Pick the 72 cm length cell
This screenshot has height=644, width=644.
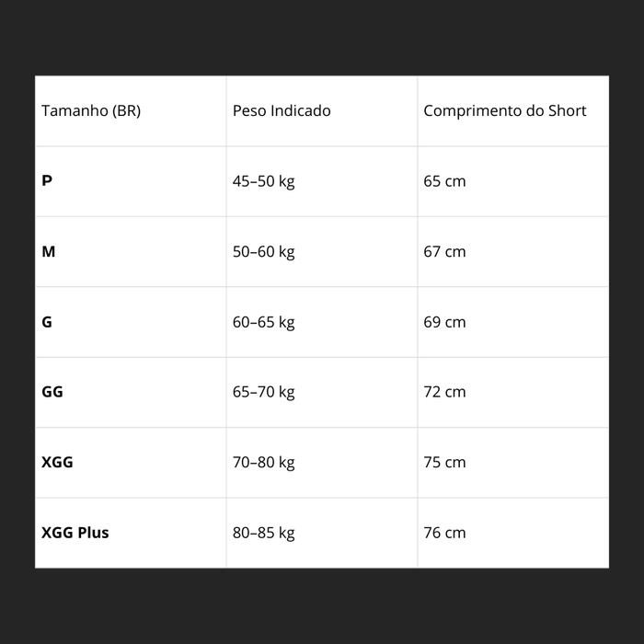444,392
